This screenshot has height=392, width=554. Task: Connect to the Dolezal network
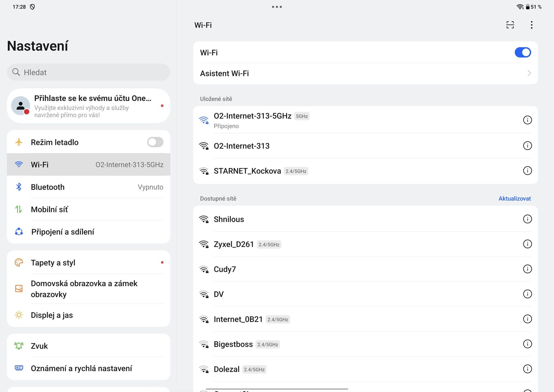point(227,369)
